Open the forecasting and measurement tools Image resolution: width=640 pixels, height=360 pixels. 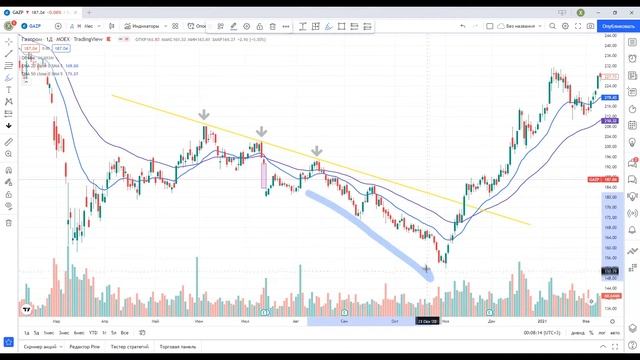pos(9,113)
